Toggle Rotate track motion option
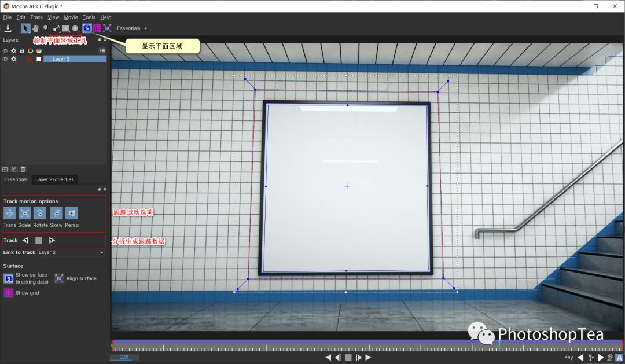Viewport: 625px width, 364px height. tap(40, 214)
